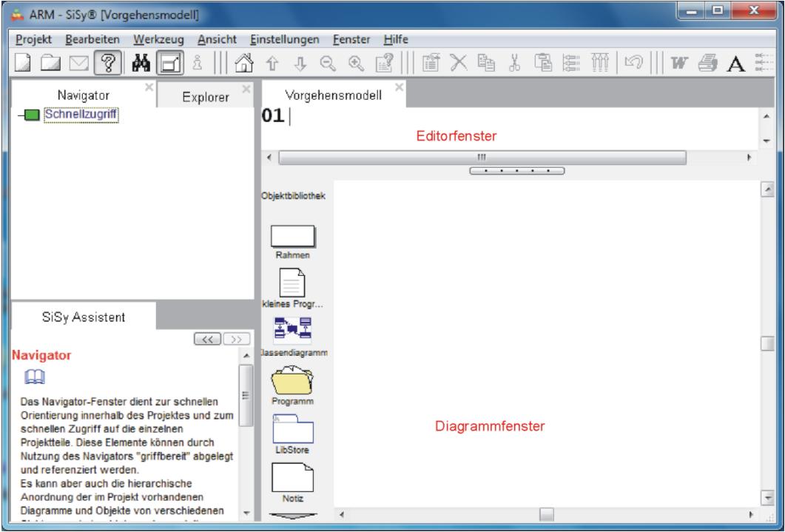The height and width of the screenshot is (532, 785).
Task: Click the assistant forward button >>
Action: [x=235, y=338]
